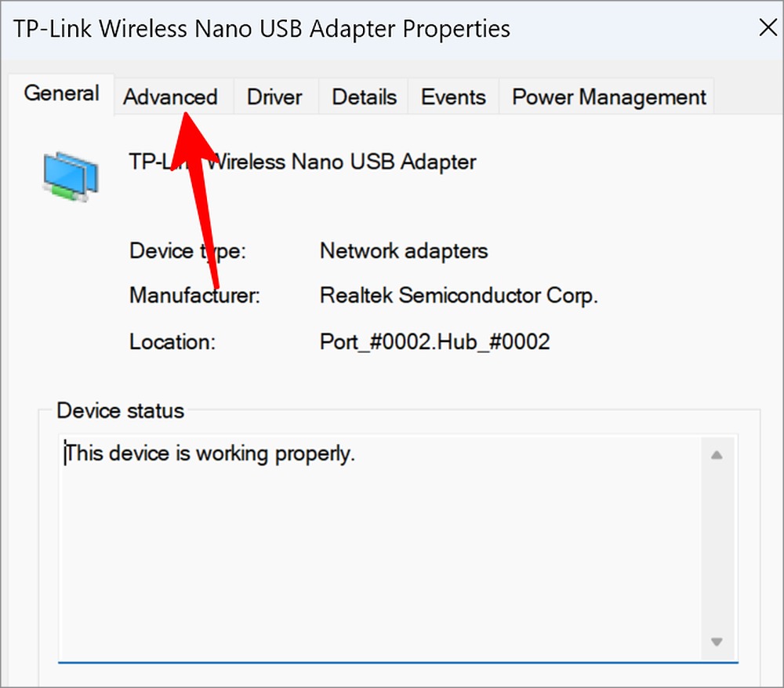This screenshot has height=688, width=784.
Task: Click the Device status scroll down arrow
Action: (716, 642)
